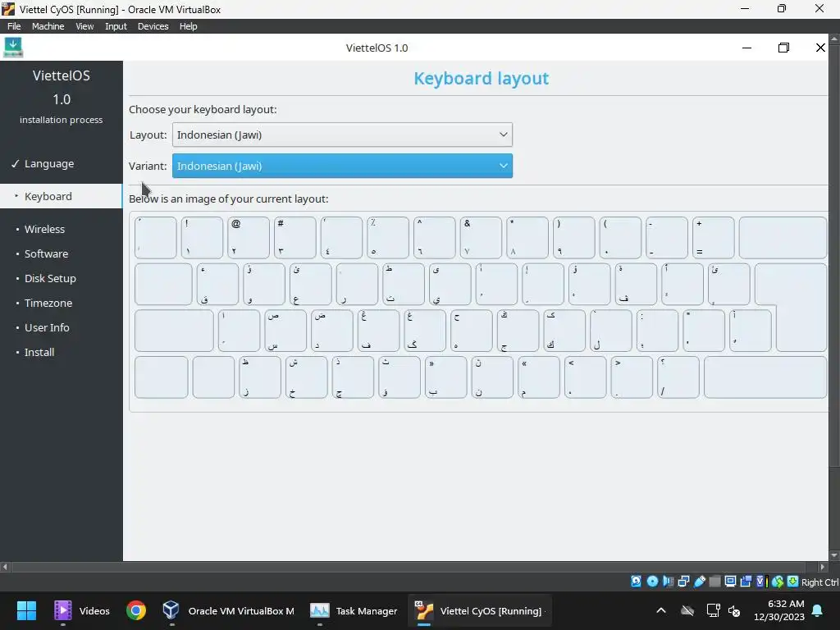Click the 'Right Ctrl' host key label
840x630 pixels.
click(x=819, y=582)
